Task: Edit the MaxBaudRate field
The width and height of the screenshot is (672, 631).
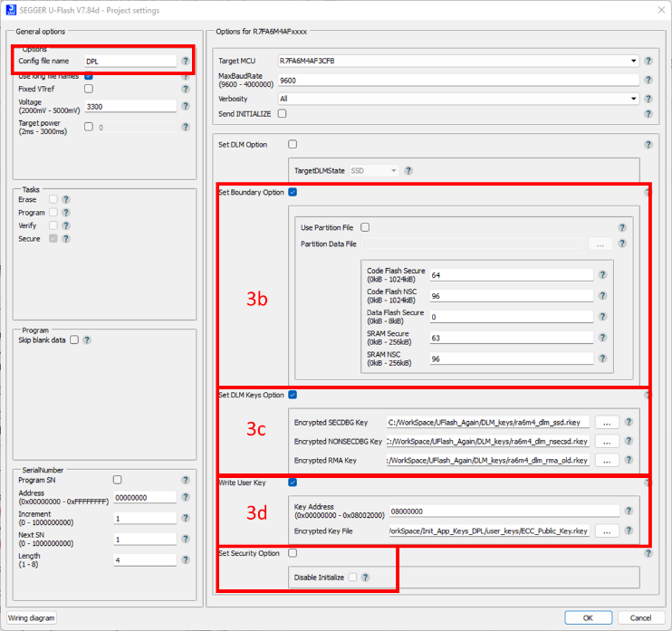Action: (x=458, y=80)
